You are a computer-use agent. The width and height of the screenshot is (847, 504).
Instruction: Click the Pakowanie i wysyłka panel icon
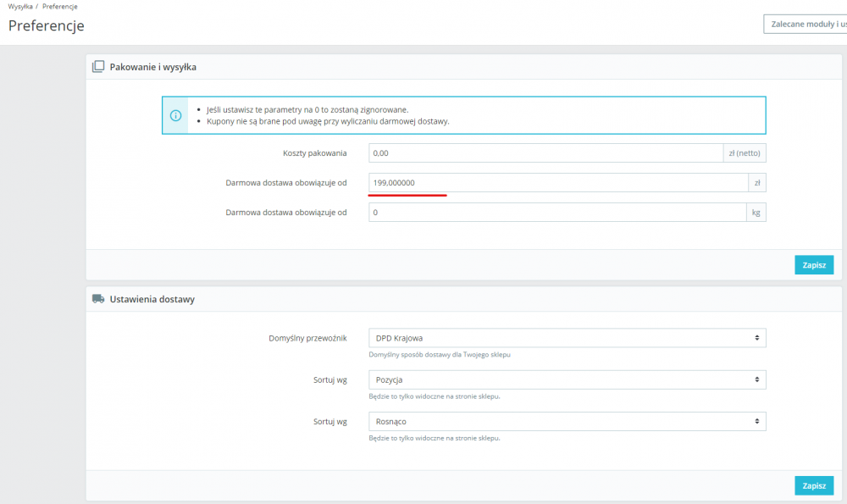98,66
